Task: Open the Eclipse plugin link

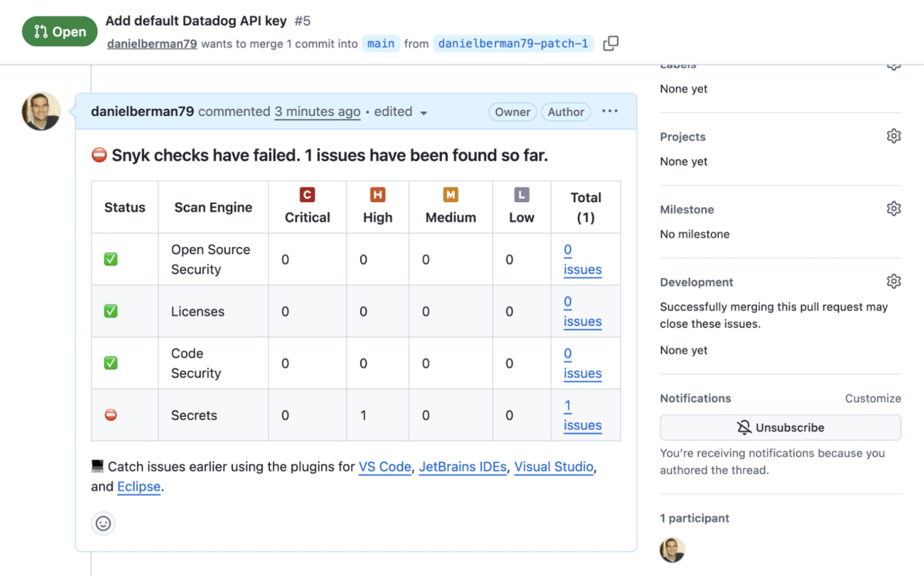Action: tap(139, 486)
